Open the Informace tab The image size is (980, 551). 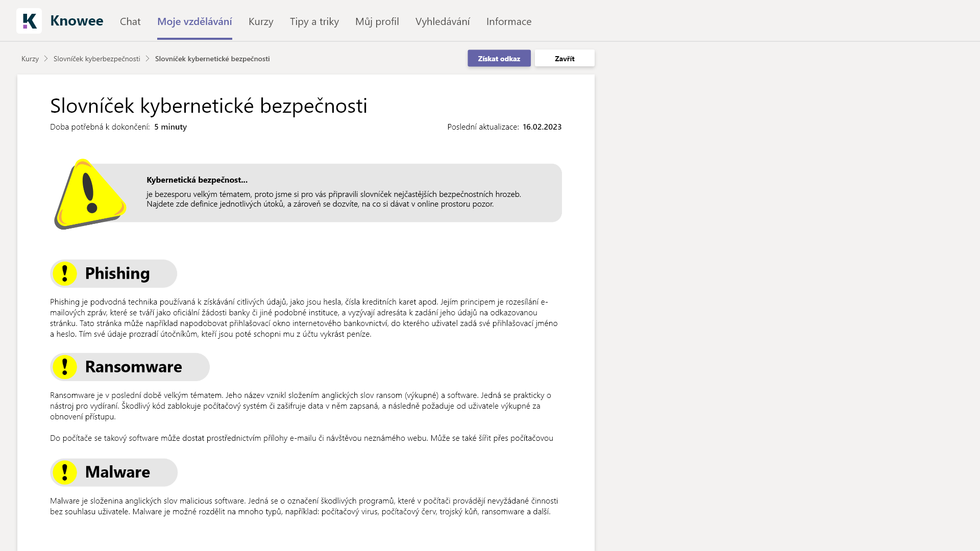[509, 21]
